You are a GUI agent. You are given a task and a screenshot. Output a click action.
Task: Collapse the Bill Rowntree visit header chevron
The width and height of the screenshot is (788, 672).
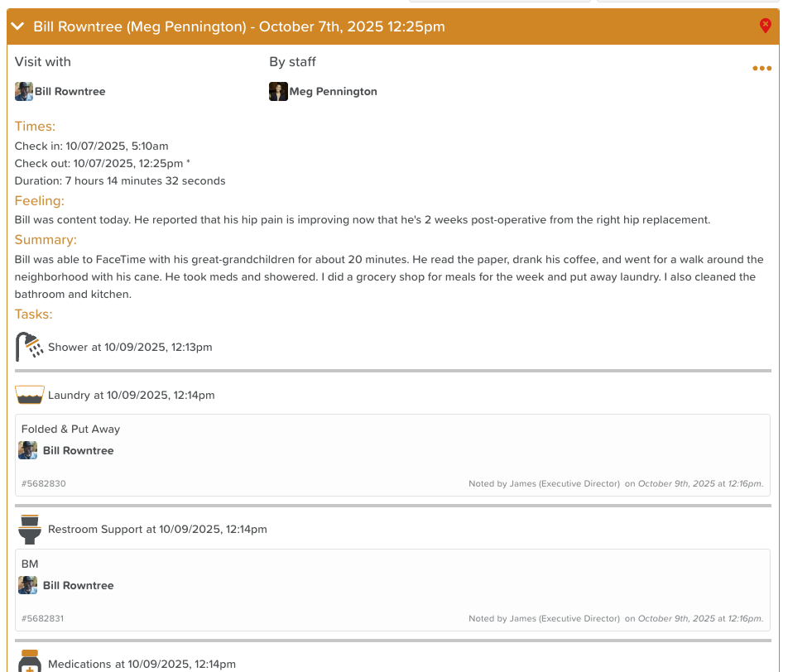(18, 26)
